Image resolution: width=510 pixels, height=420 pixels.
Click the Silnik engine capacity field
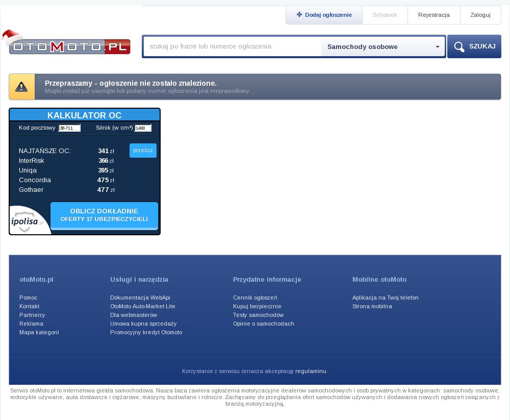click(143, 128)
